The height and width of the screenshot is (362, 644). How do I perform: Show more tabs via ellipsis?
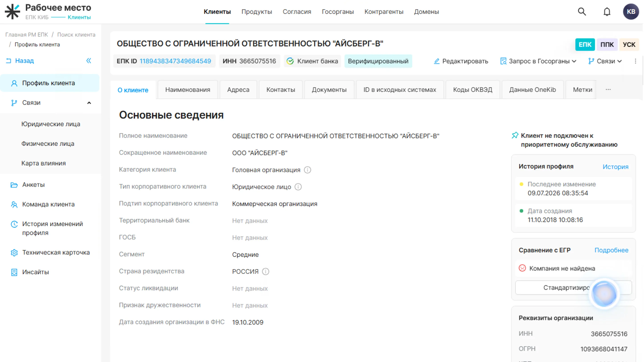608,90
